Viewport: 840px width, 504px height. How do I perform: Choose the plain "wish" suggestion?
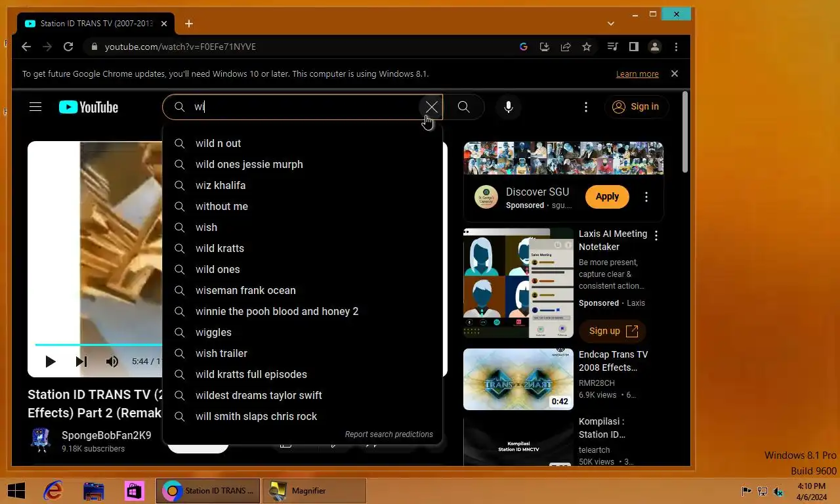click(x=303, y=227)
